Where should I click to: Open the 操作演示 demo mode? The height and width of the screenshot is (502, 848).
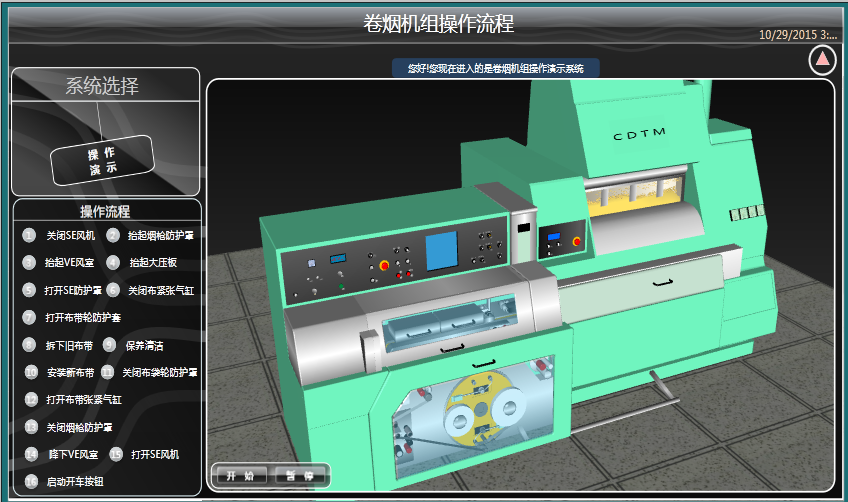pos(103,161)
